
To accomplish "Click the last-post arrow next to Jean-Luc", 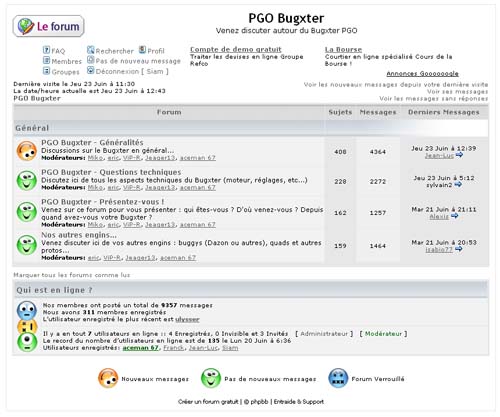I will [x=459, y=155].
